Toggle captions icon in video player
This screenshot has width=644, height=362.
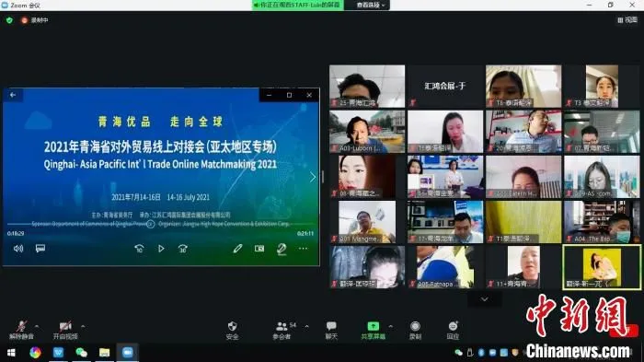point(40,248)
